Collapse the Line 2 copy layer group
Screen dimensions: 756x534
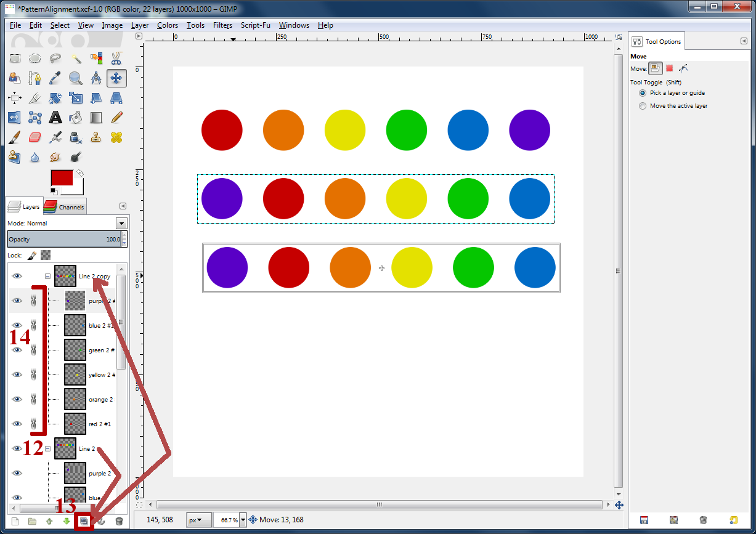47,276
